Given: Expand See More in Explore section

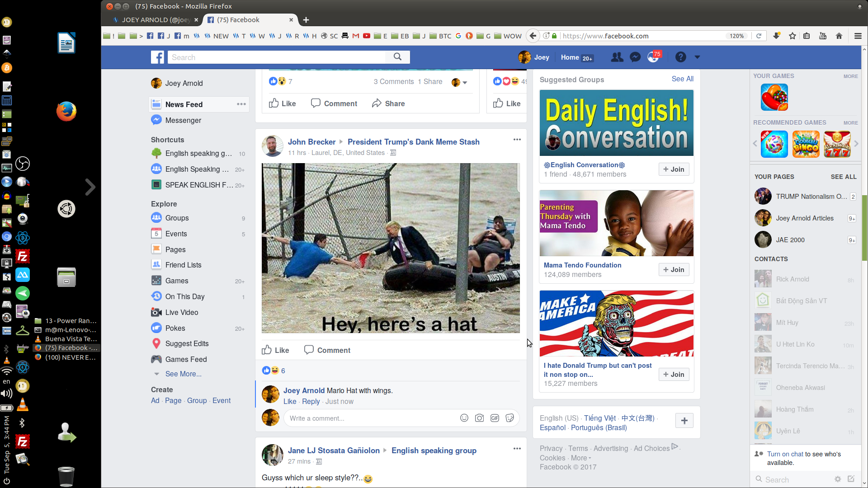Looking at the screenshot, I should click(183, 374).
